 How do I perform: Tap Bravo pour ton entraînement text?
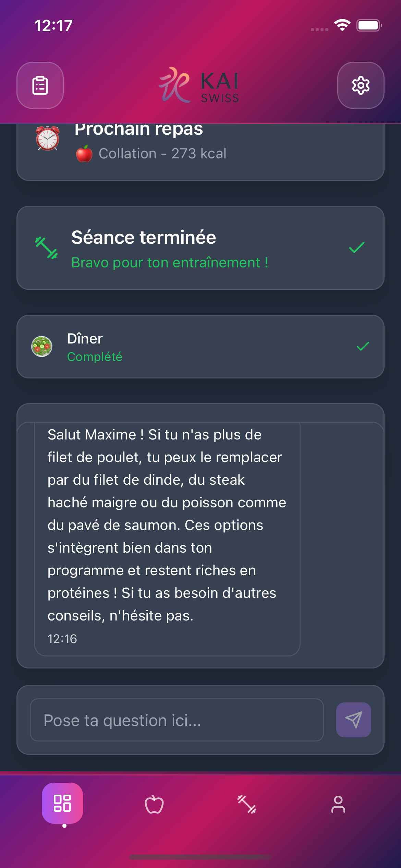click(x=170, y=263)
